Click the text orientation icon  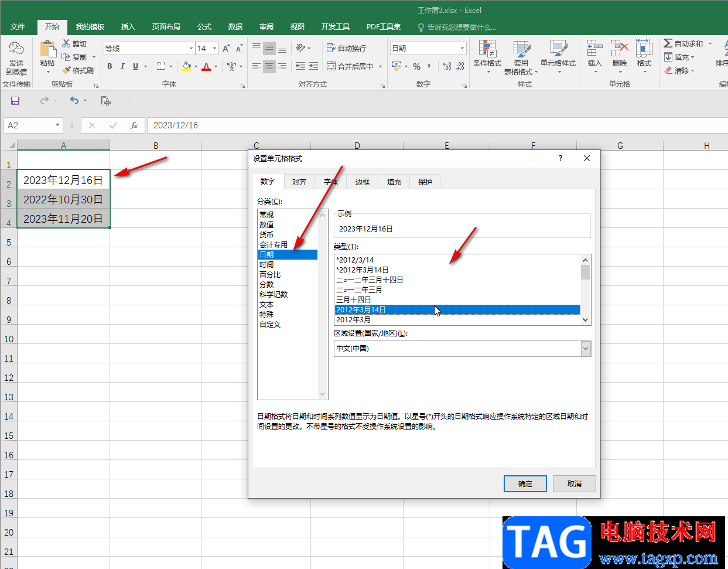click(x=301, y=48)
